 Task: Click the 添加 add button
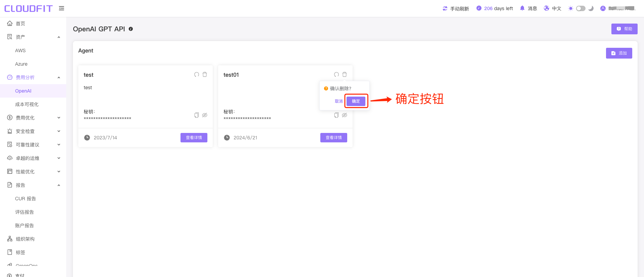click(x=619, y=53)
